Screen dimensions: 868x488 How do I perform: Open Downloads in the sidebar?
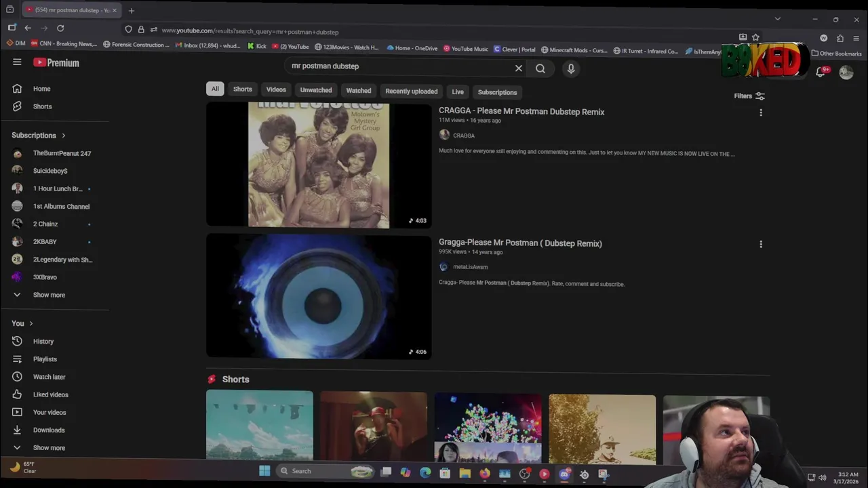coord(39,430)
